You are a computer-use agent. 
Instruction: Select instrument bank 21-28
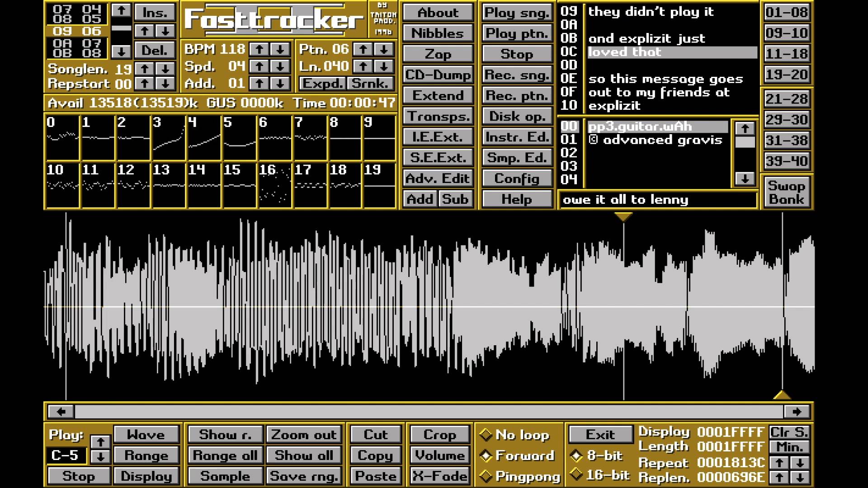pyautogui.click(x=786, y=99)
